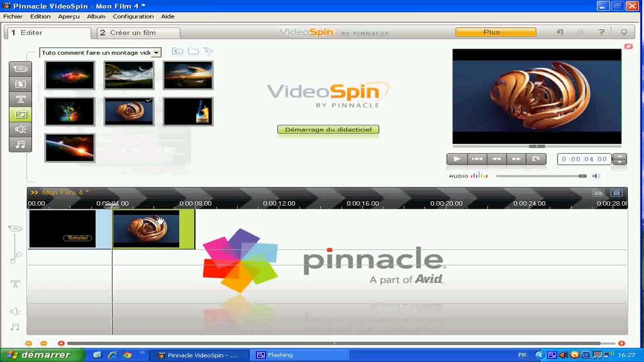Viewport: 644px width, 362px height.
Task: Zoom out timeline with orange minus
Action: (43, 343)
